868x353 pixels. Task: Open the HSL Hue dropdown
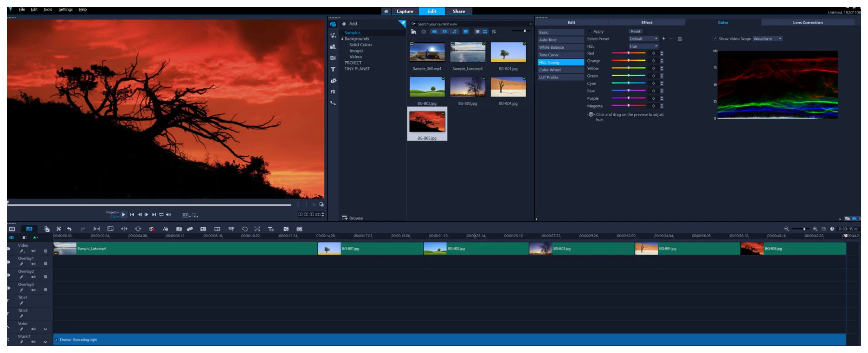pos(643,46)
